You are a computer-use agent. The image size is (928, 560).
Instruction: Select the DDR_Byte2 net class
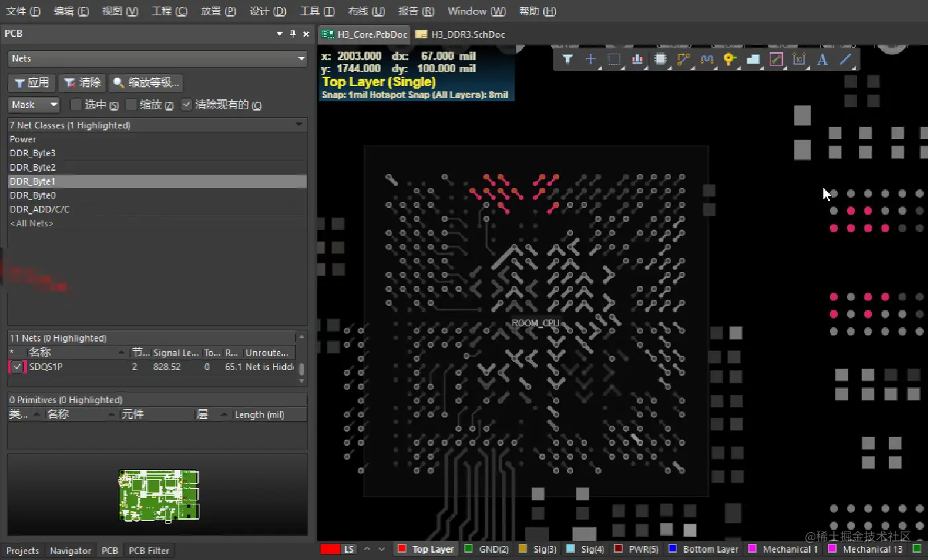coord(157,167)
